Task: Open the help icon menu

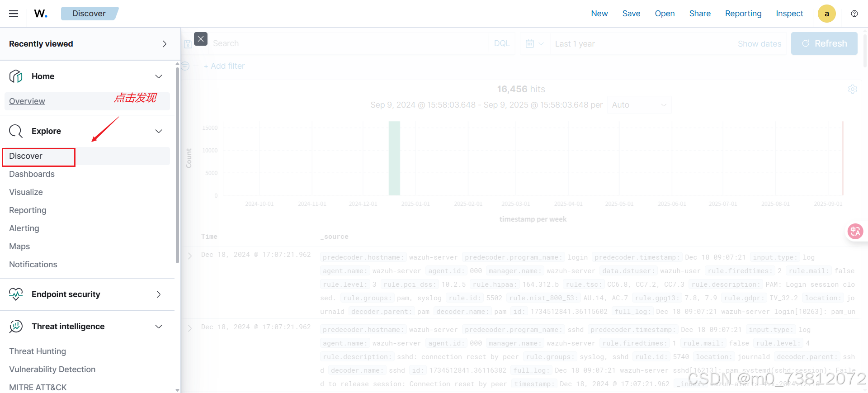Action: (854, 14)
